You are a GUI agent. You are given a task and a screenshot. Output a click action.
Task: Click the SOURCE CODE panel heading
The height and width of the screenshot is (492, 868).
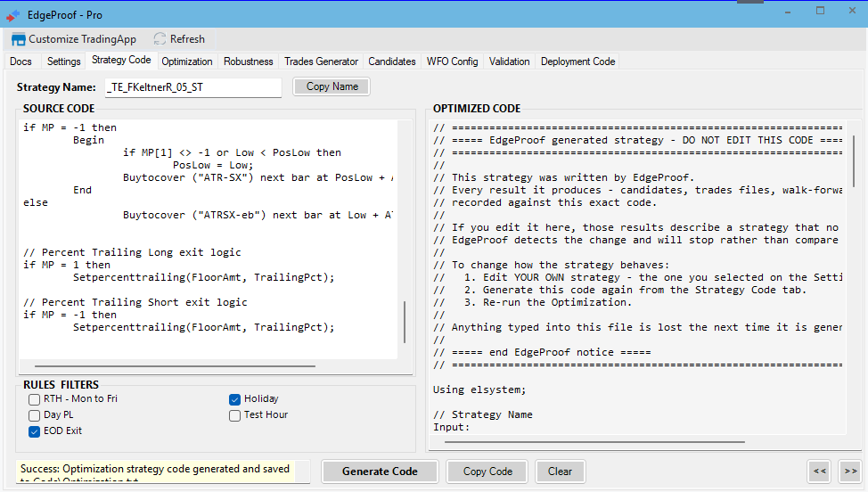(59, 109)
